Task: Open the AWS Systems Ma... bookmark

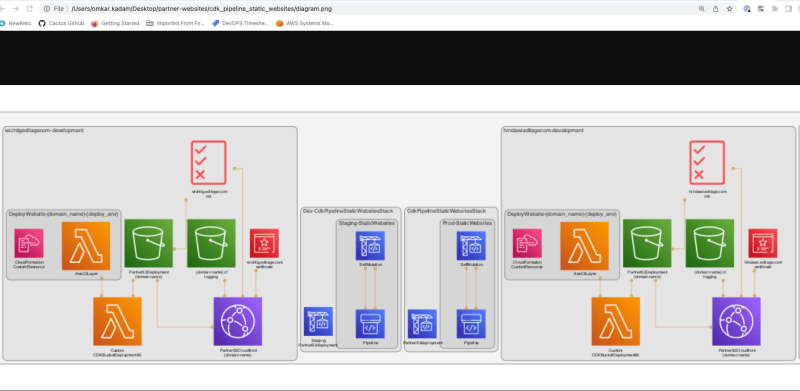Action: pos(305,23)
